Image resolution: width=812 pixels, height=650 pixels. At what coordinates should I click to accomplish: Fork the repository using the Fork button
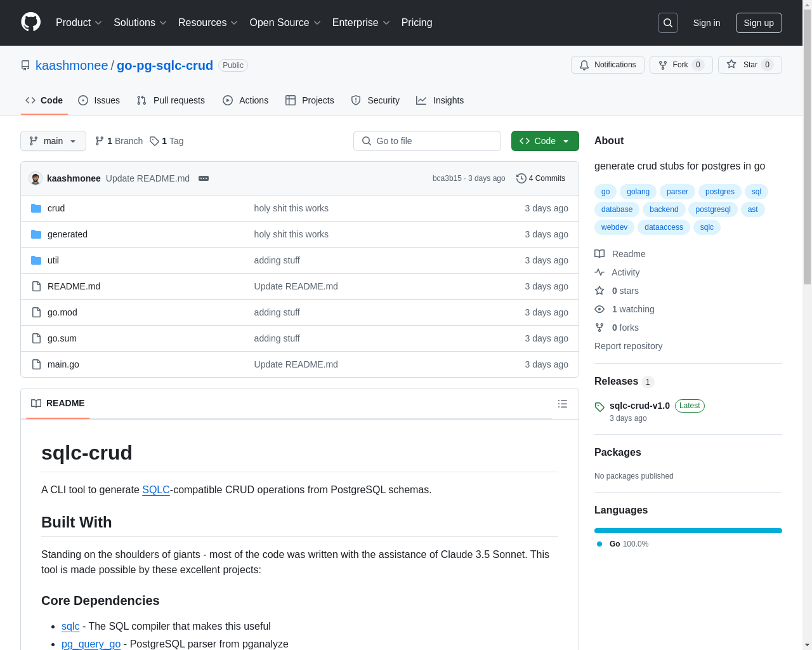tap(681, 65)
